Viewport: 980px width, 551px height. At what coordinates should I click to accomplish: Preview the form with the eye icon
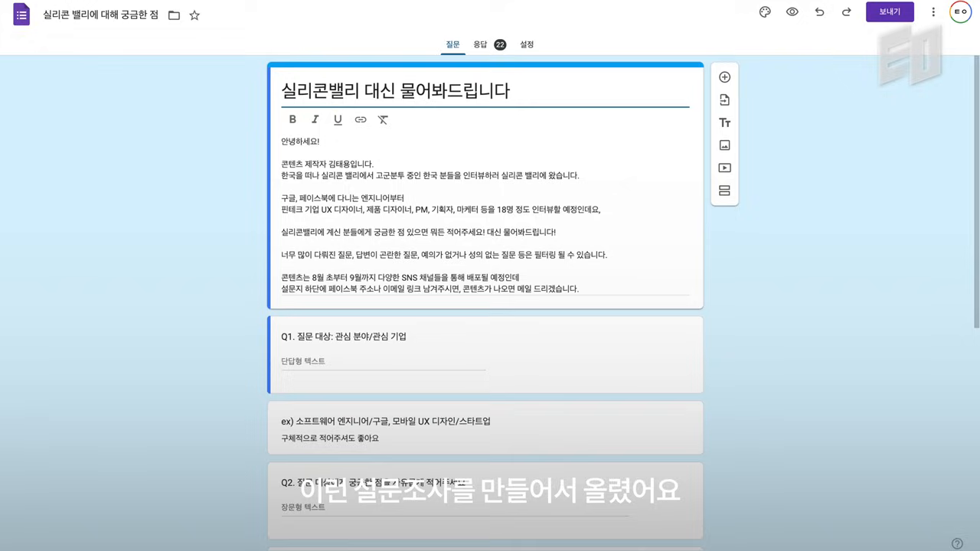792,12
